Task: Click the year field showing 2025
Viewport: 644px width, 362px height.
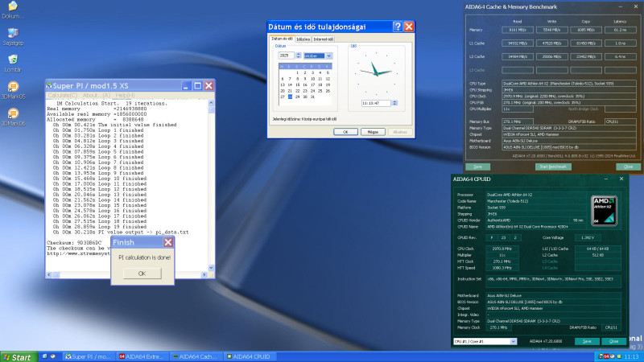Action: [287, 56]
